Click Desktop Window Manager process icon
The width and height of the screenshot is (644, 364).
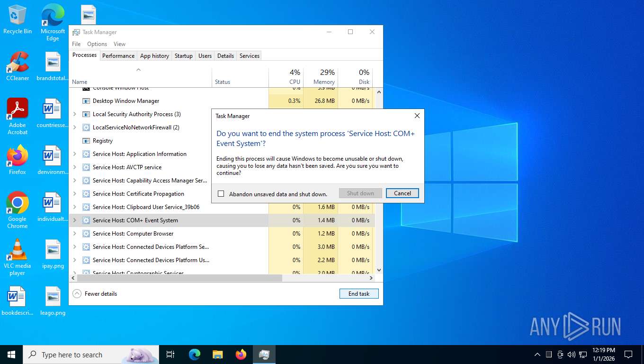pyautogui.click(x=86, y=101)
